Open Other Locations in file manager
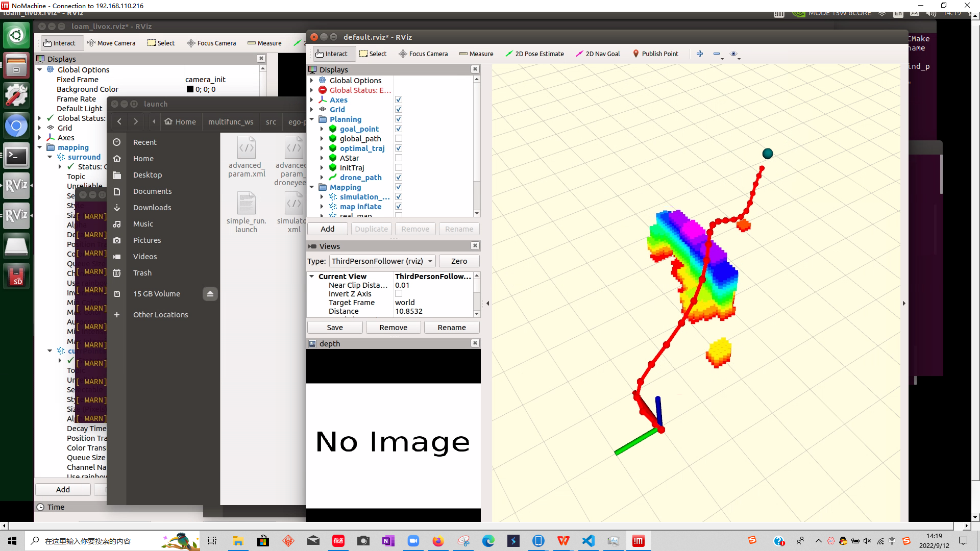This screenshot has height=551, width=980. (x=160, y=315)
